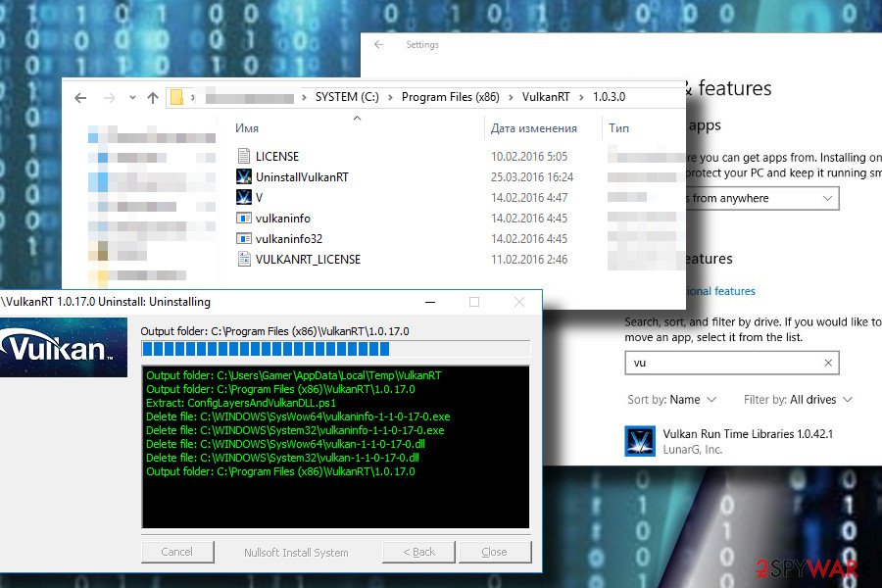Click the date 11.02.2016 2:46 cell

529,260
